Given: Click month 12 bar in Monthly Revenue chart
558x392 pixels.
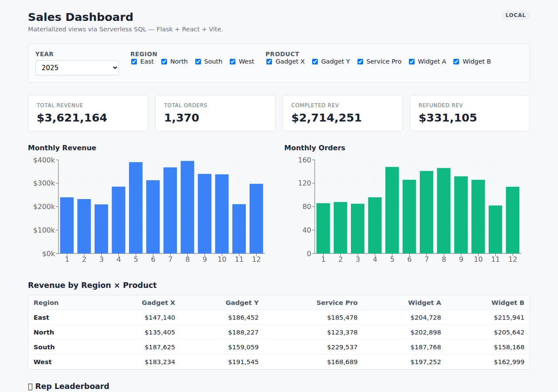Looking at the screenshot, I should tap(256, 219).
